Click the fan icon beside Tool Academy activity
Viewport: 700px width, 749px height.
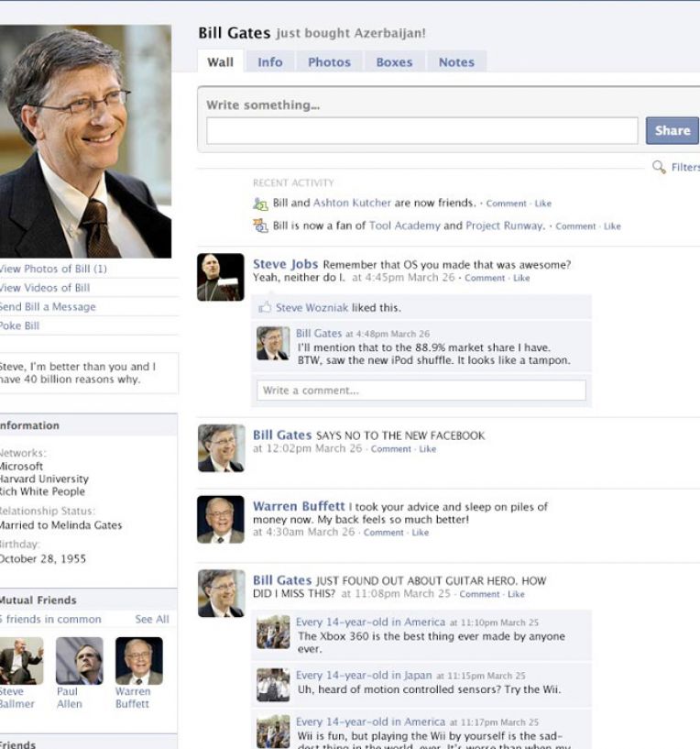coord(260,226)
